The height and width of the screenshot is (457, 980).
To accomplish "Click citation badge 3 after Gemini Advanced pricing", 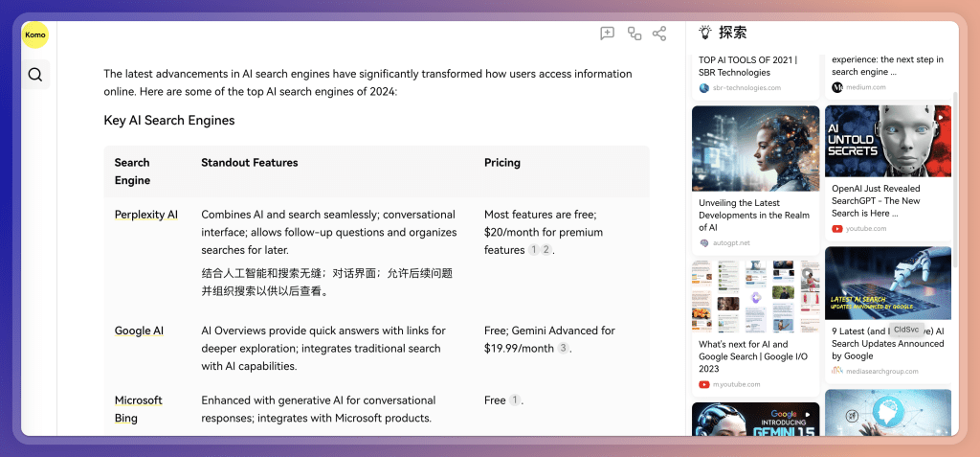I will 563,349.
